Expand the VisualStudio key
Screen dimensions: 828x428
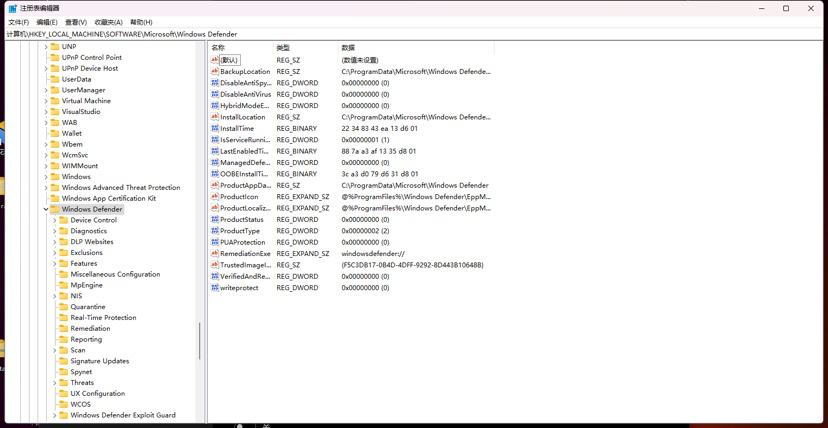[46, 111]
